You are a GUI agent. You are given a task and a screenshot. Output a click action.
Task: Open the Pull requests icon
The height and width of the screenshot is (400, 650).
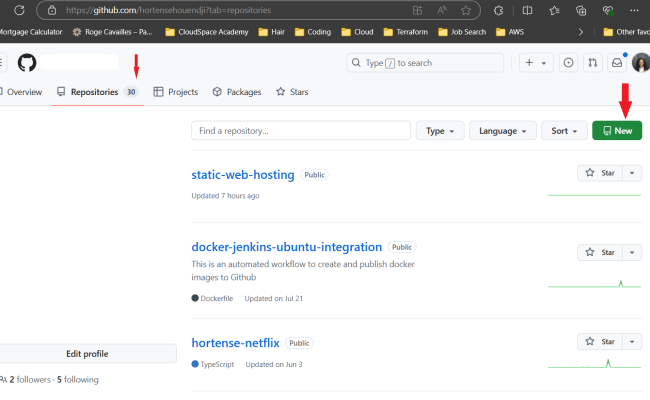click(593, 63)
